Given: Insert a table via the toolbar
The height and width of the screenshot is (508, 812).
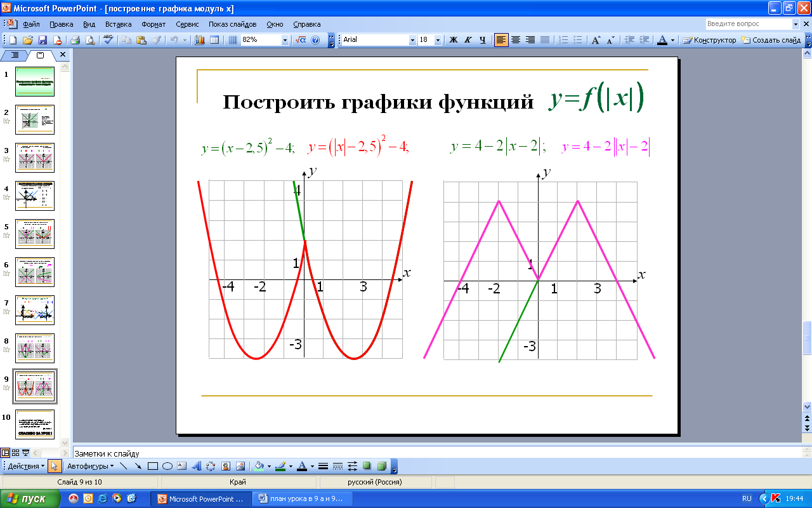Looking at the screenshot, I should [214, 40].
